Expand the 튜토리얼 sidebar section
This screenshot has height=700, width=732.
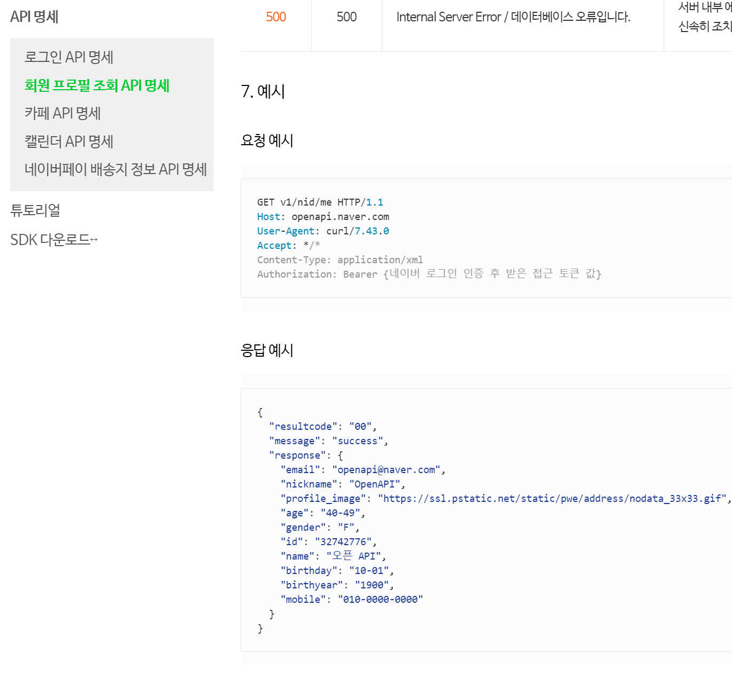click(x=35, y=210)
